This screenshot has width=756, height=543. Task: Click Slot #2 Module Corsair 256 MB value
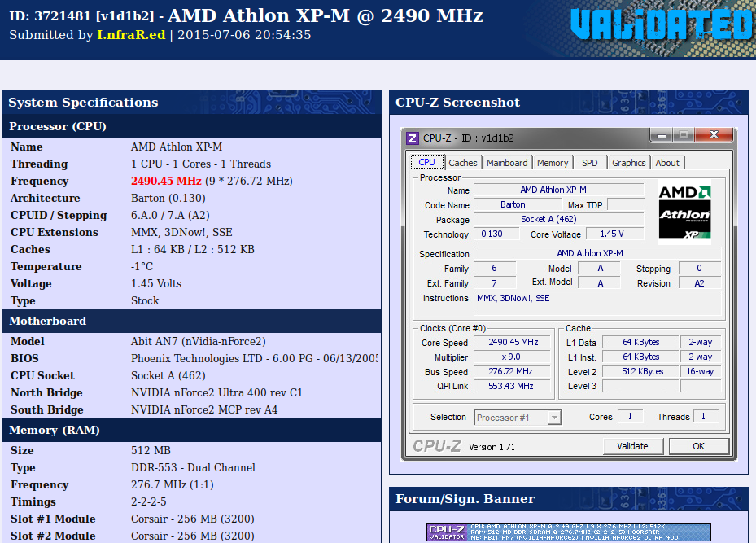192,536
